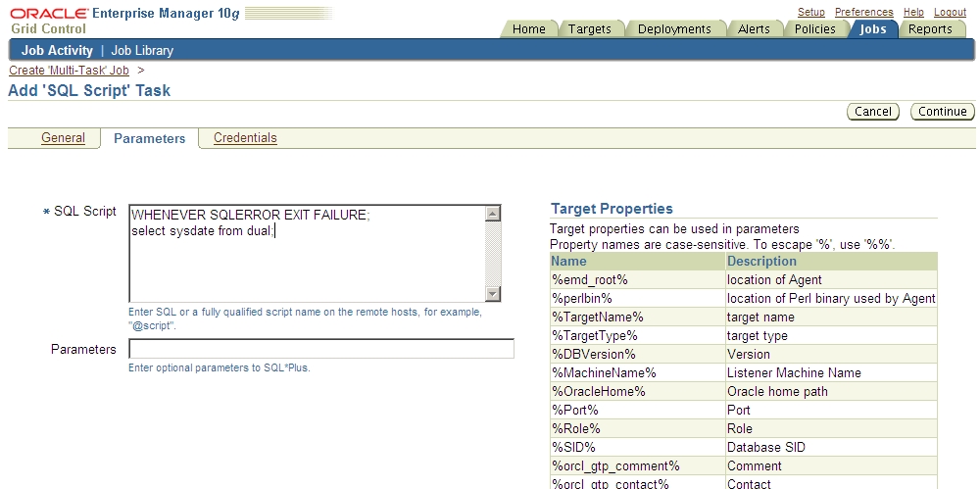Viewport: 980px width, 489px height.
Task: Select the %TargetType% property name
Action: tap(595, 336)
